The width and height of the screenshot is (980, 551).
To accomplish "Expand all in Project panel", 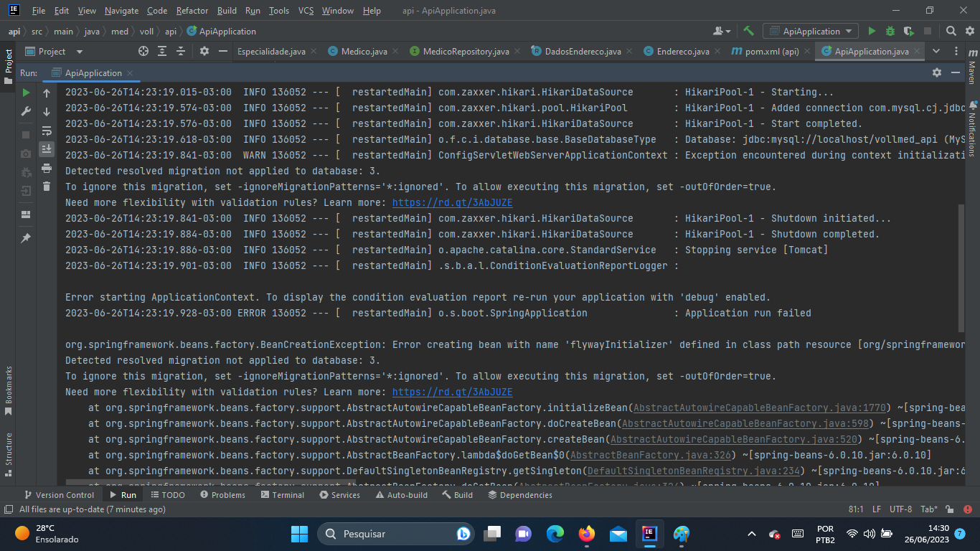I will coord(162,51).
